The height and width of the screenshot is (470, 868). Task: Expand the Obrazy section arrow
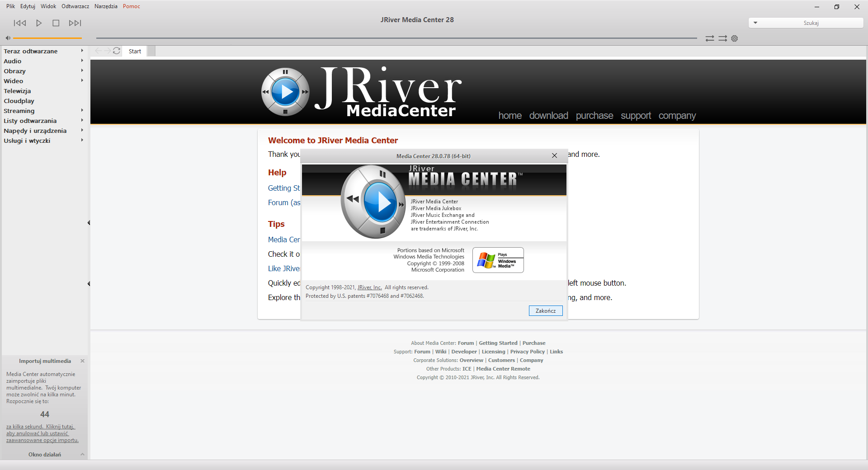82,70
